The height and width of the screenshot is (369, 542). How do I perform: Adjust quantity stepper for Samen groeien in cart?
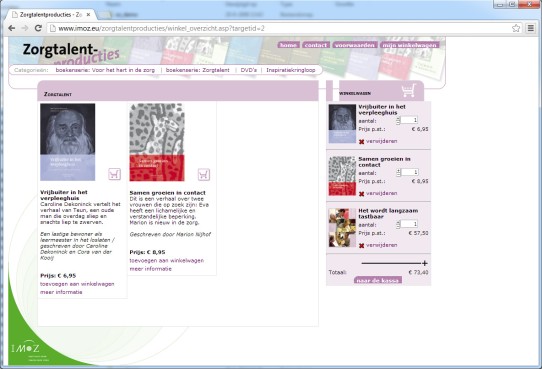[x=398, y=172]
